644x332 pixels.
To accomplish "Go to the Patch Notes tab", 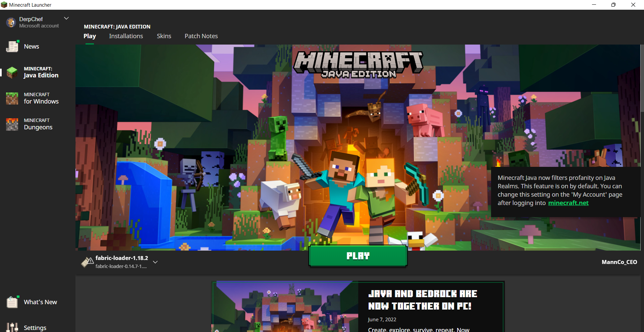I will 201,36.
